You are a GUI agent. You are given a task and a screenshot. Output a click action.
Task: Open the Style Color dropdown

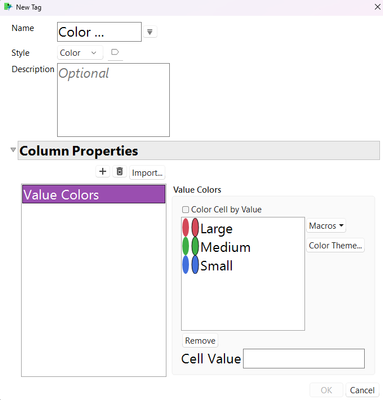coord(79,53)
